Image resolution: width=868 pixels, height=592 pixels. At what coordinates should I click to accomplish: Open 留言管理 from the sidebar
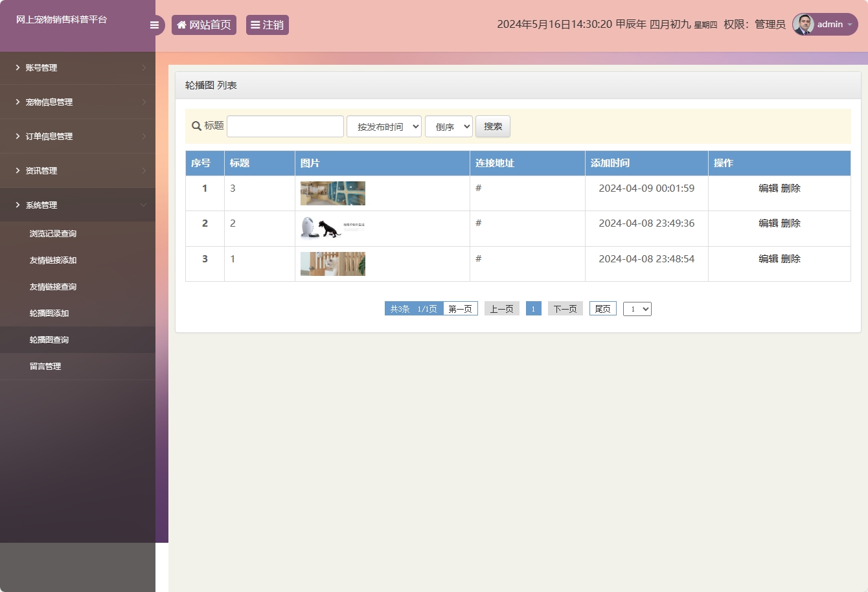[x=45, y=365]
